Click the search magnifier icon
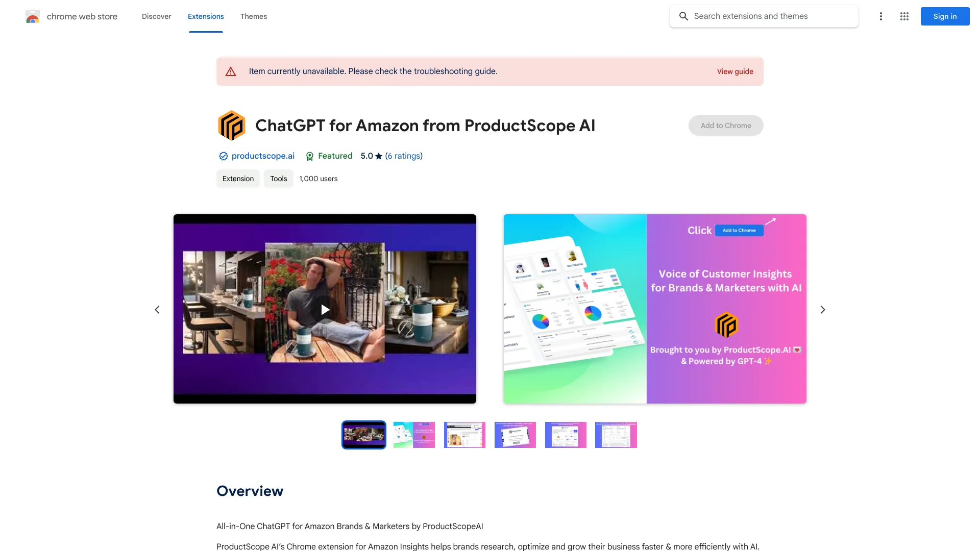 [x=684, y=16]
